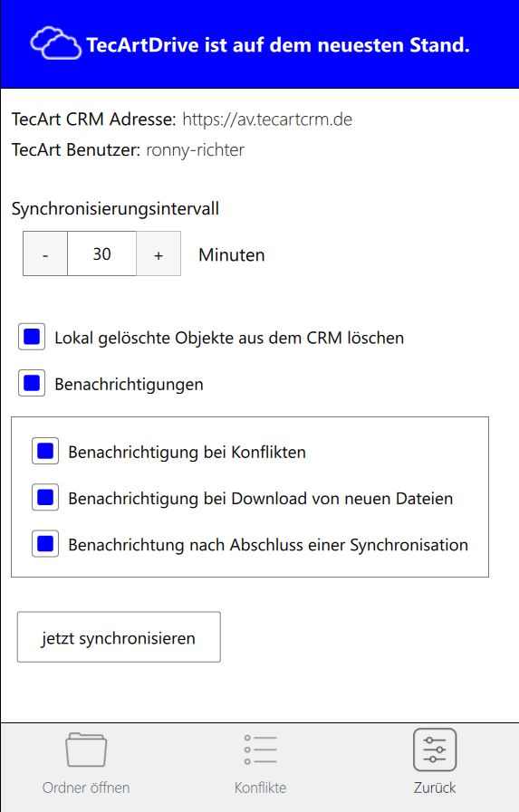Click the jetzt synchronisieren button
Viewport: 519px width, 812px height.
tap(119, 637)
